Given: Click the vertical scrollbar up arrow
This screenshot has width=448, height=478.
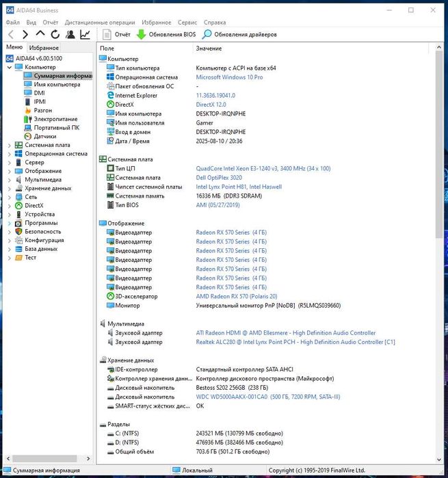Looking at the screenshot, I should 439,47.
